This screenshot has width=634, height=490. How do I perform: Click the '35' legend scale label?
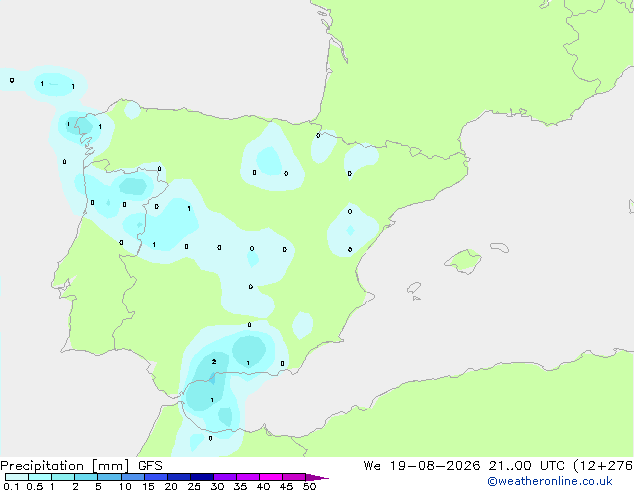[x=240, y=486]
